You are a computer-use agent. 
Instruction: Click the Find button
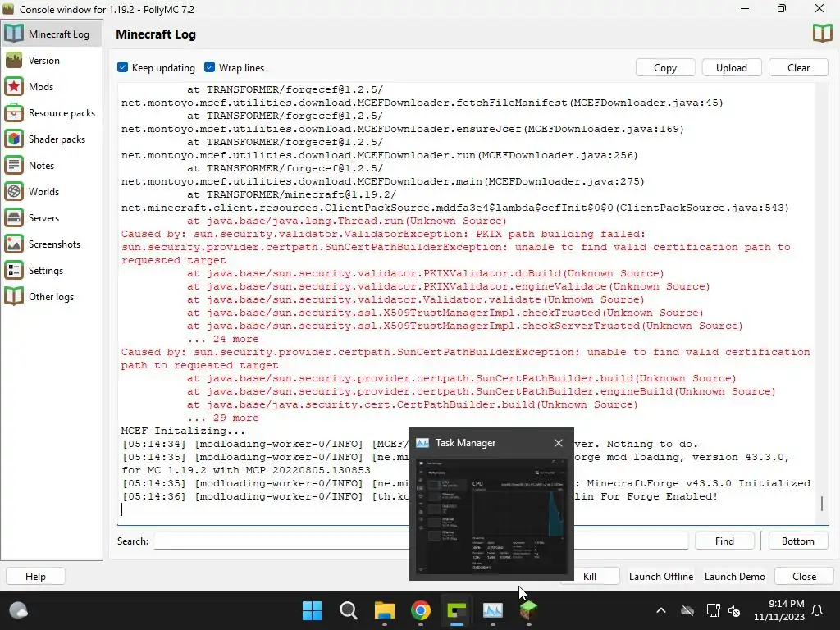[x=724, y=541]
